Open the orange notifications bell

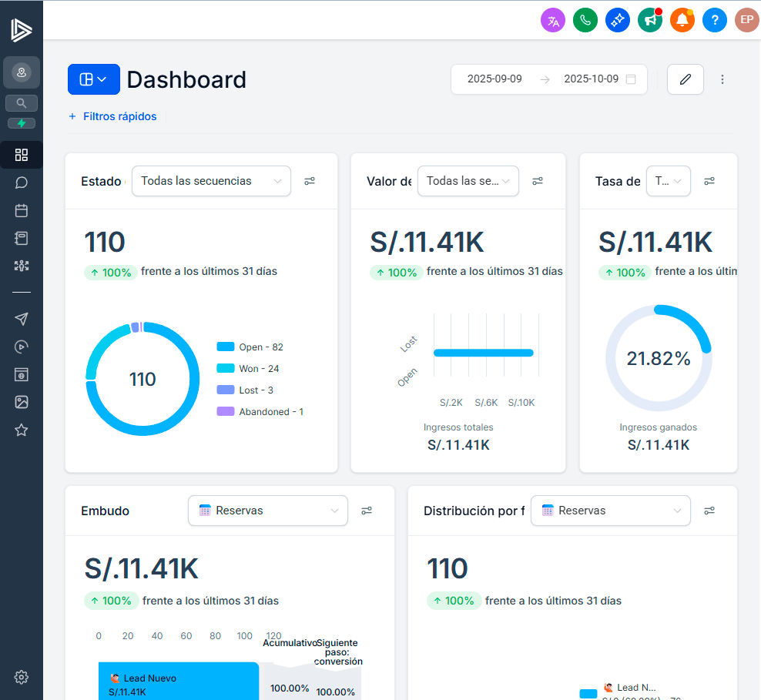tap(682, 21)
